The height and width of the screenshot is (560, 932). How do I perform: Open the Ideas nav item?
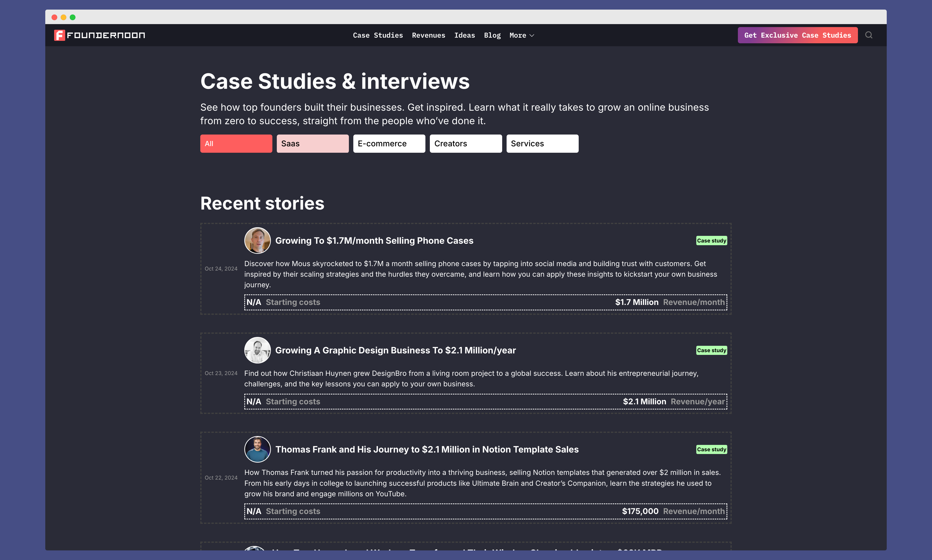click(464, 35)
